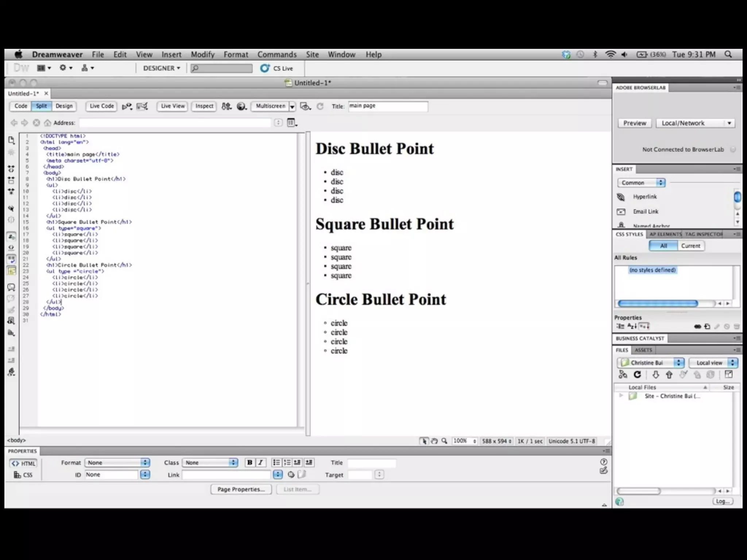Click the Page Properties button
This screenshot has width=747, height=560.
coord(241,489)
